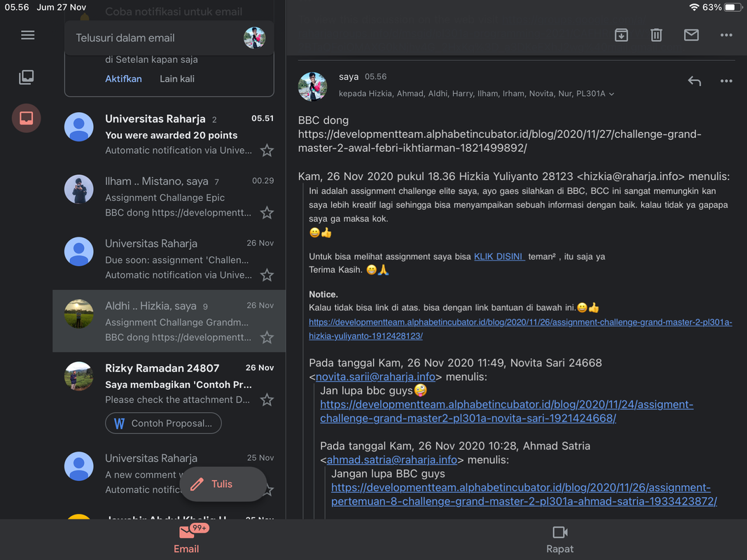Switch to the Email tab

coord(186,540)
